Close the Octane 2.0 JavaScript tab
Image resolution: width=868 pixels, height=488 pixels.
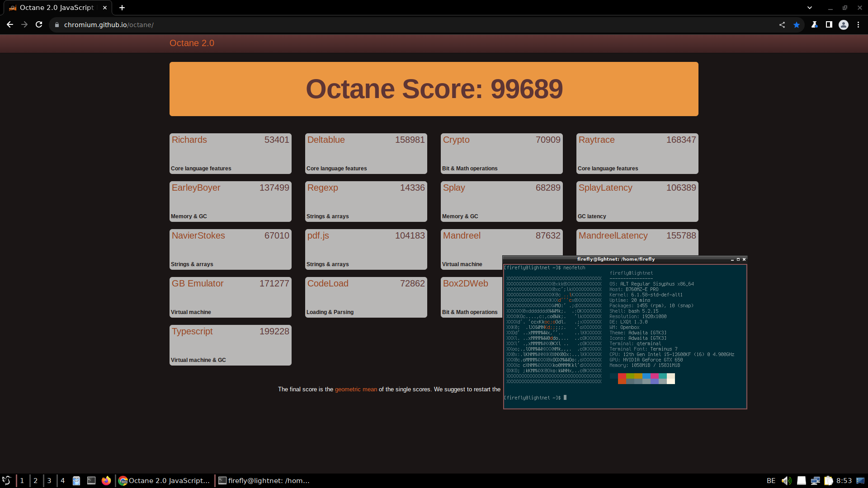click(x=105, y=8)
